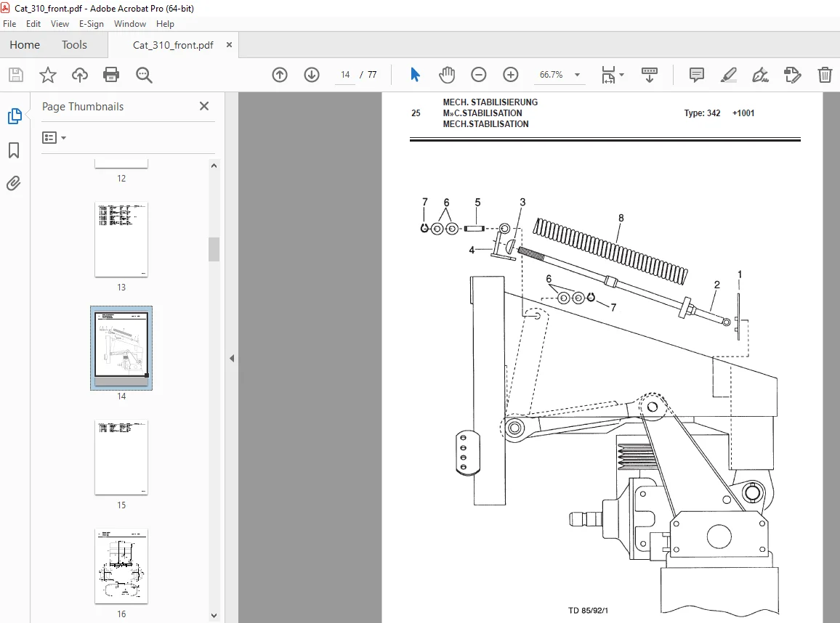Open thumbnail options dropdown menu
The height and width of the screenshot is (623, 840).
(54, 138)
